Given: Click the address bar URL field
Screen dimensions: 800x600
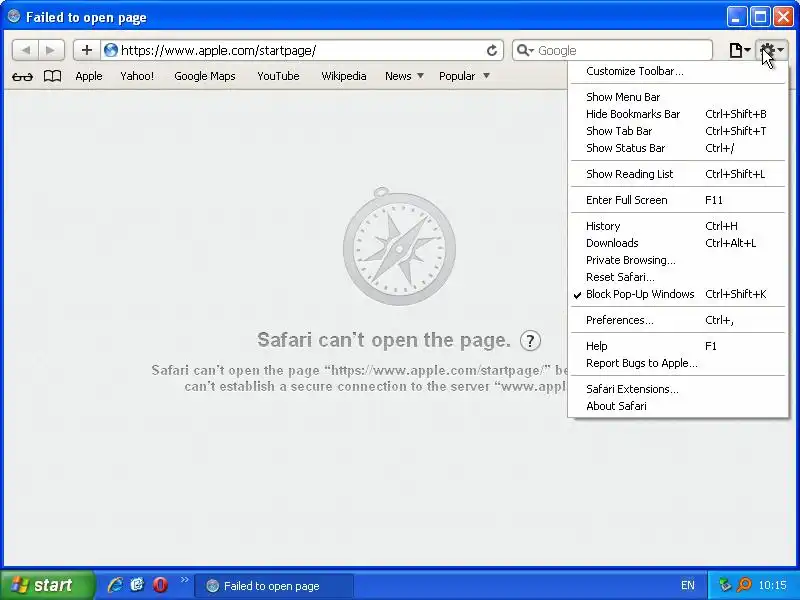Looking at the screenshot, I should coord(301,50).
